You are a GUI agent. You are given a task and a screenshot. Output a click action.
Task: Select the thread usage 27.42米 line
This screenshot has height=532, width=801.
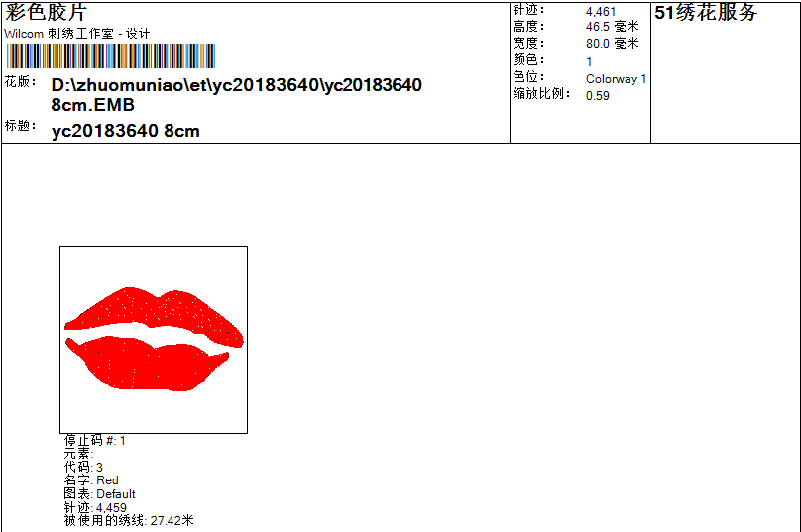click(129, 521)
